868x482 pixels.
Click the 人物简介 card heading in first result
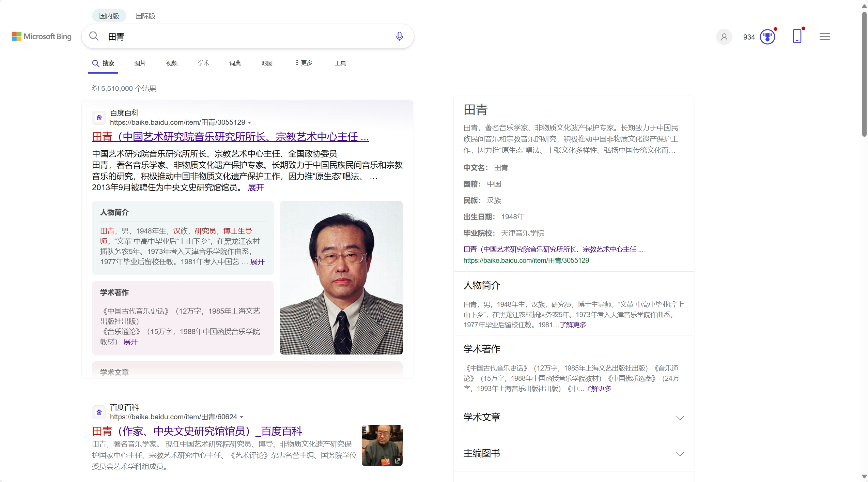[x=114, y=212]
